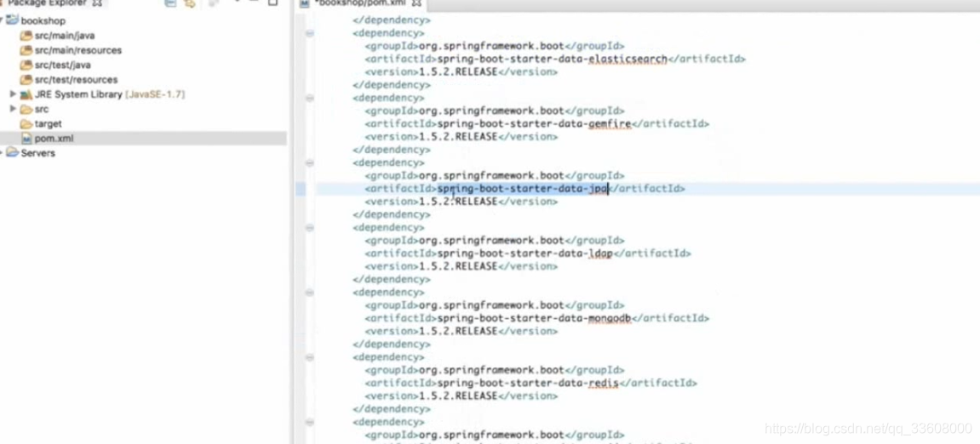Screen dimensions: 980x444
Task: Click the JRE System Library books icon
Action: pyautogui.click(x=26, y=94)
